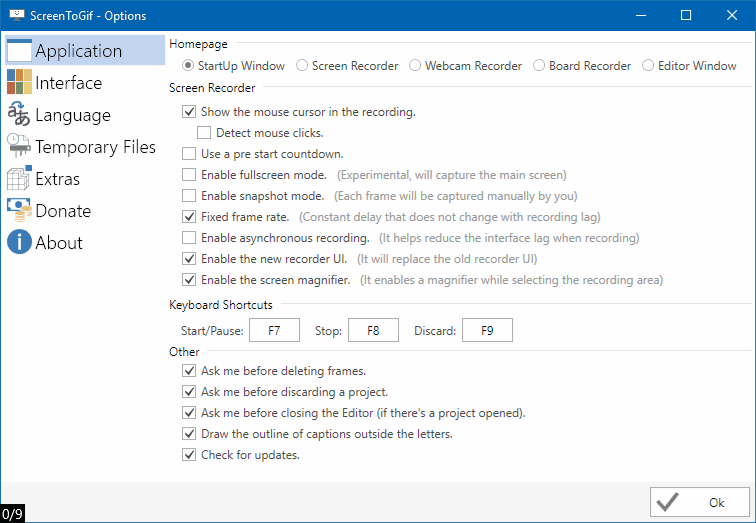
Task: Click the ScreenToGif title bar icon
Action: pyautogui.click(x=19, y=16)
